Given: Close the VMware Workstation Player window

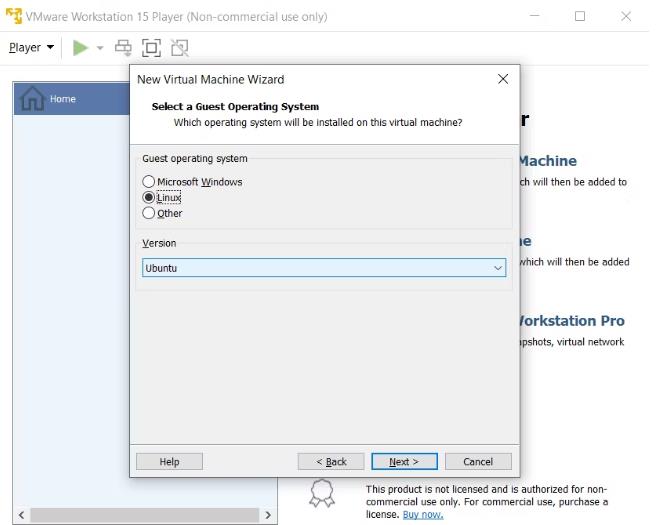Looking at the screenshot, I should (626, 16).
